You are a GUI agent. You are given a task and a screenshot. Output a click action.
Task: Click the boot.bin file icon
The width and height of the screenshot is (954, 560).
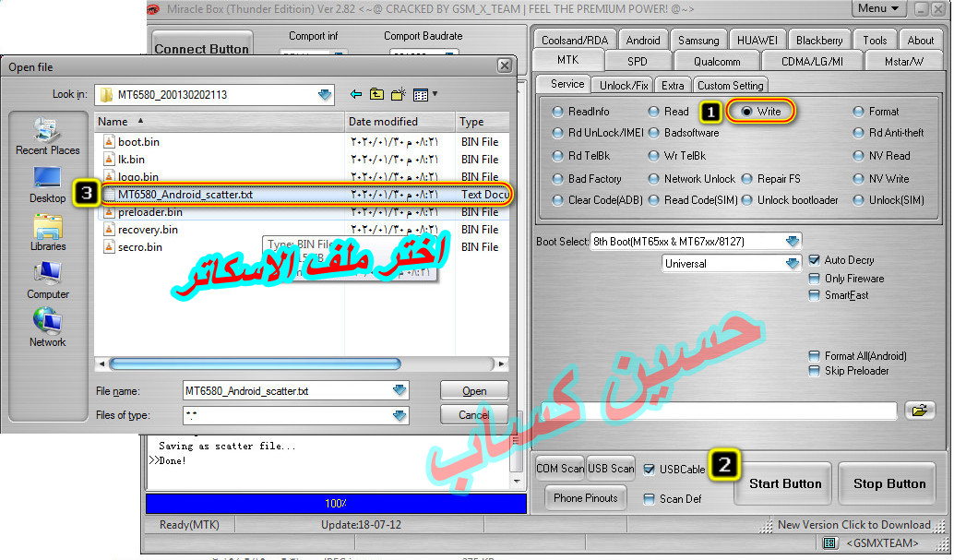coord(109,142)
